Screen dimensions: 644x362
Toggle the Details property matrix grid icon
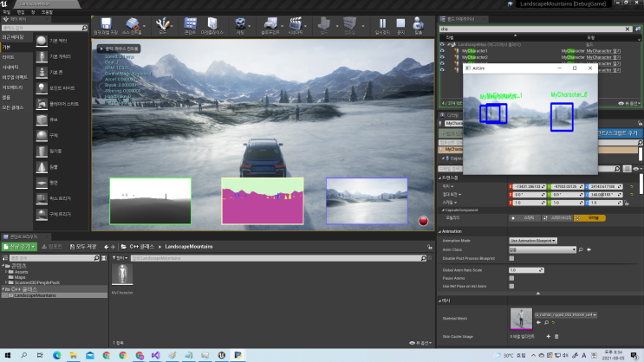pos(627,169)
